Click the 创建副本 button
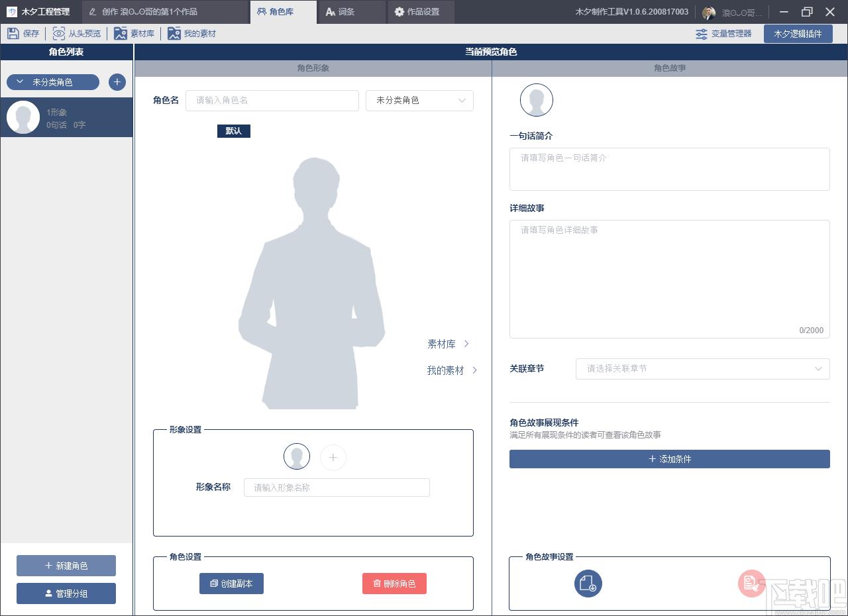 point(231,584)
